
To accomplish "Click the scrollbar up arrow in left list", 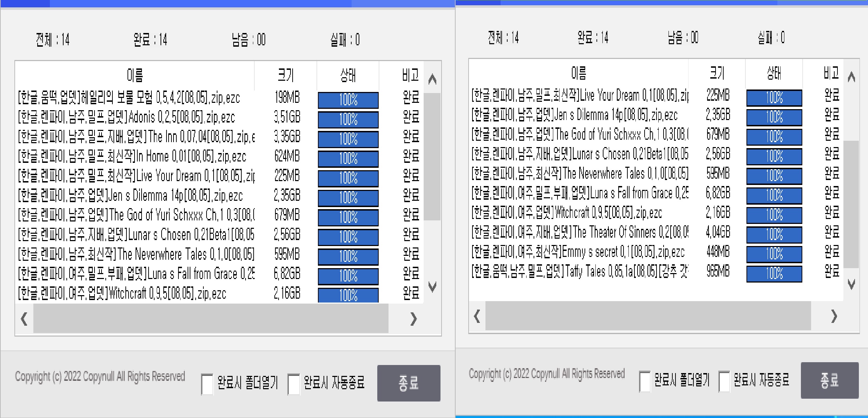I will coord(433,79).
